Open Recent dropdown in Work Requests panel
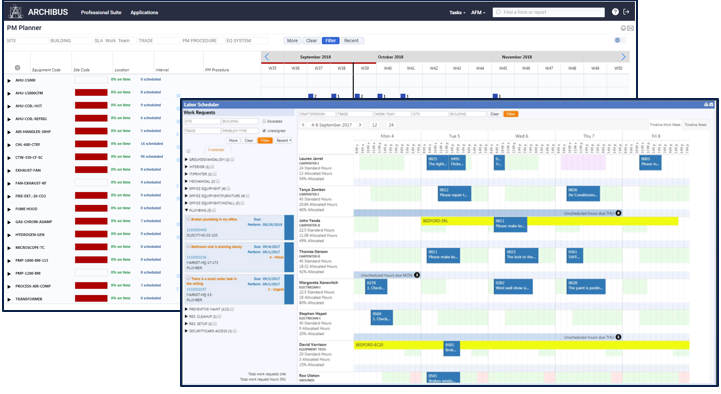721x394 pixels. pyautogui.click(x=284, y=141)
